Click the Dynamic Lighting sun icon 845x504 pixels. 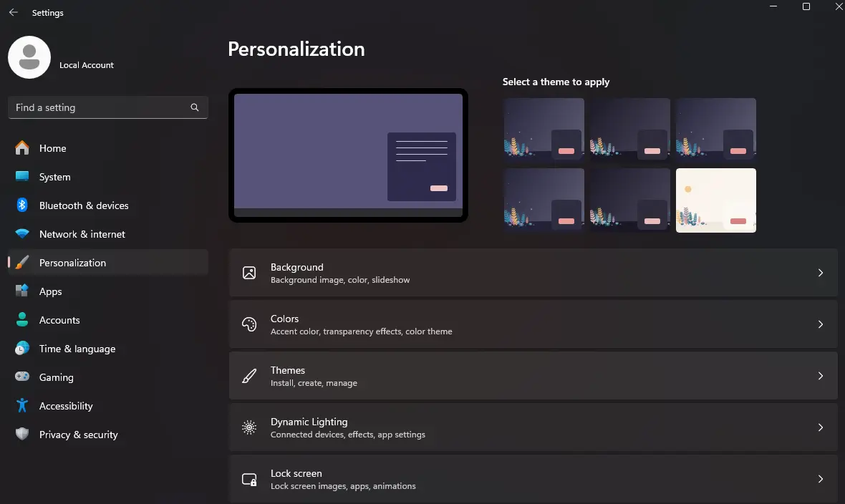coord(249,427)
